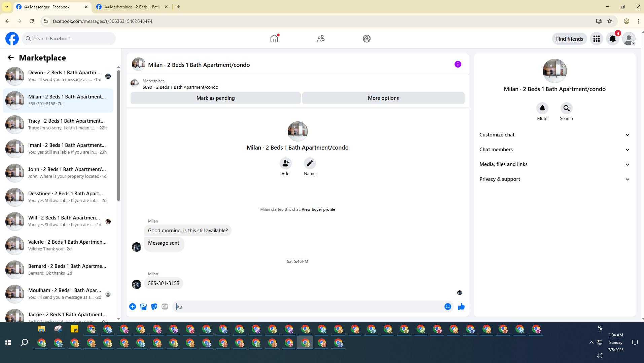
Task: Choose a GIF in composer
Action: coord(165,307)
